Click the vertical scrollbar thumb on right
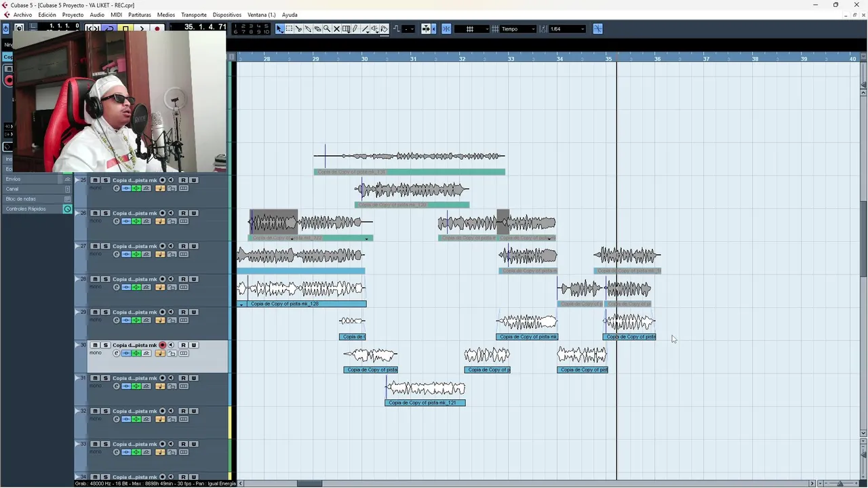The height and width of the screenshot is (488, 868). [863, 239]
